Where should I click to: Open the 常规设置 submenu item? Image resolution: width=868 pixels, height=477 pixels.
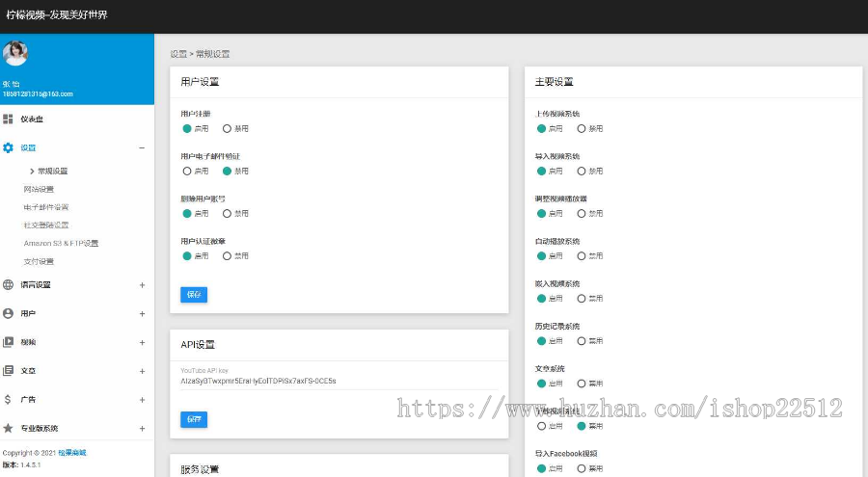(53, 171)
